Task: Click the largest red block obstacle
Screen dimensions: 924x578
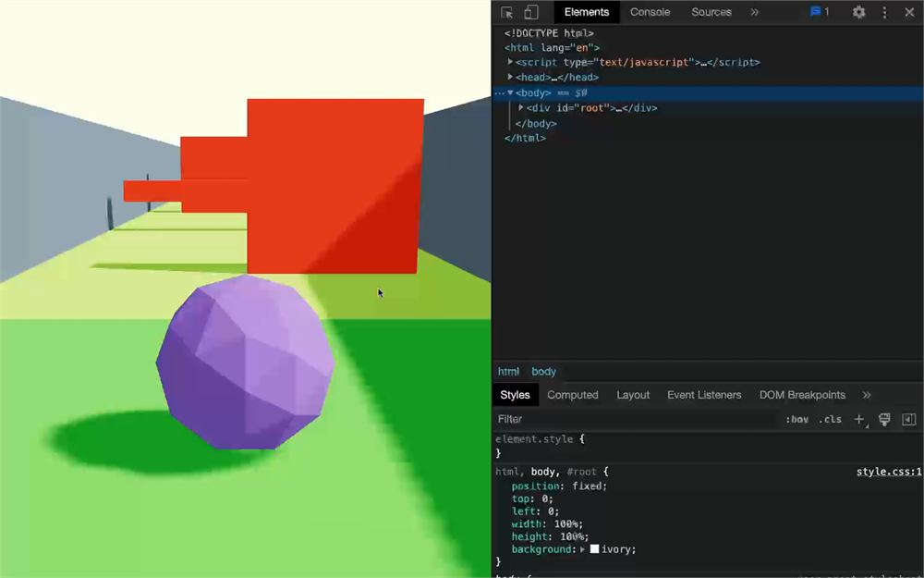Action: click(335, 187)
